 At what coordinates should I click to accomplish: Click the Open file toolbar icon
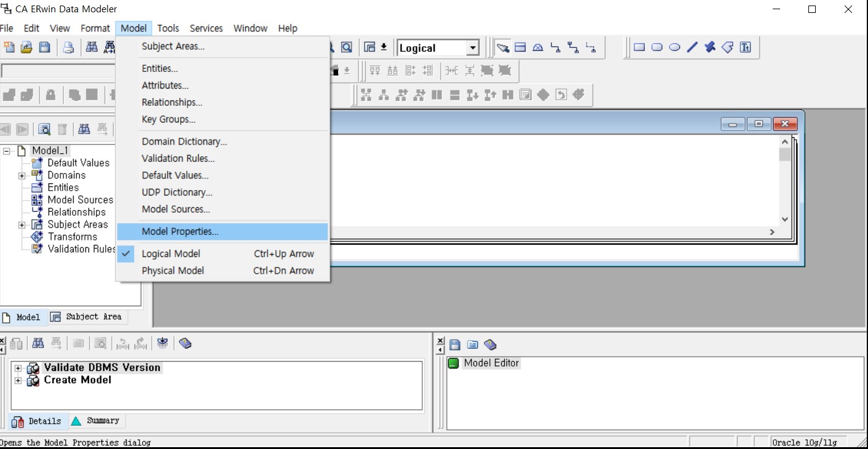tap(26, 47)
